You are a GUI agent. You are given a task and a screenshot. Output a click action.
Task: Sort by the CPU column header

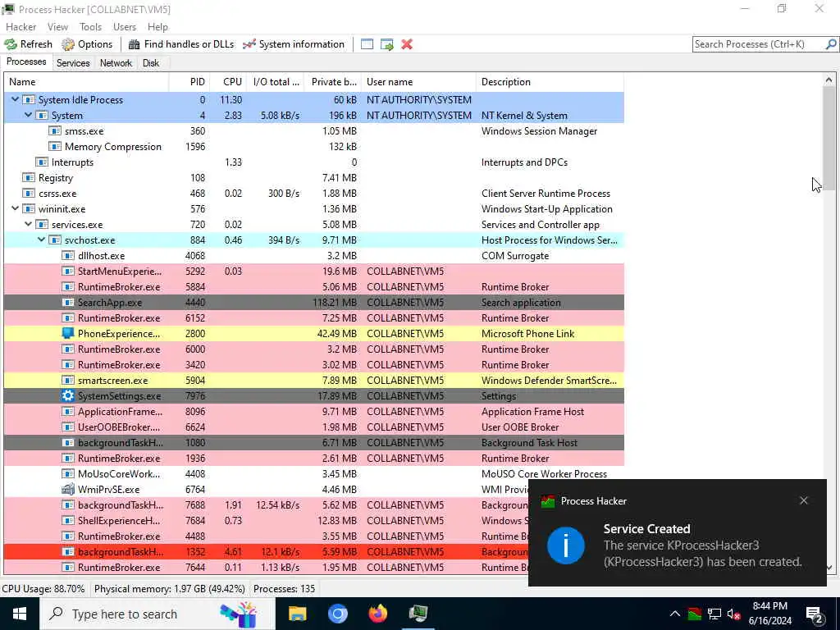pos(228,82)
